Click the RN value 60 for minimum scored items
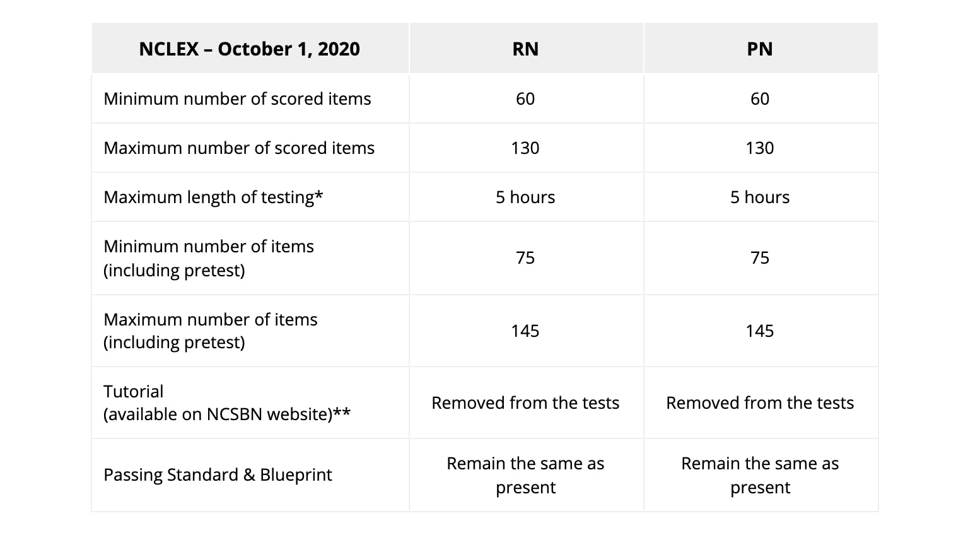The width and height of the screenshot is (980, 540). click(525, 98)
